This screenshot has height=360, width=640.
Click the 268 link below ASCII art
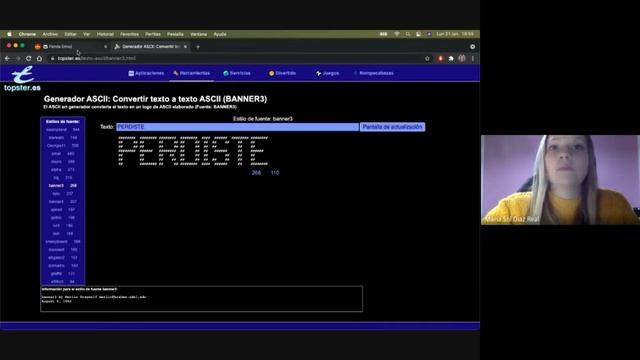click(x=256, y=173)
